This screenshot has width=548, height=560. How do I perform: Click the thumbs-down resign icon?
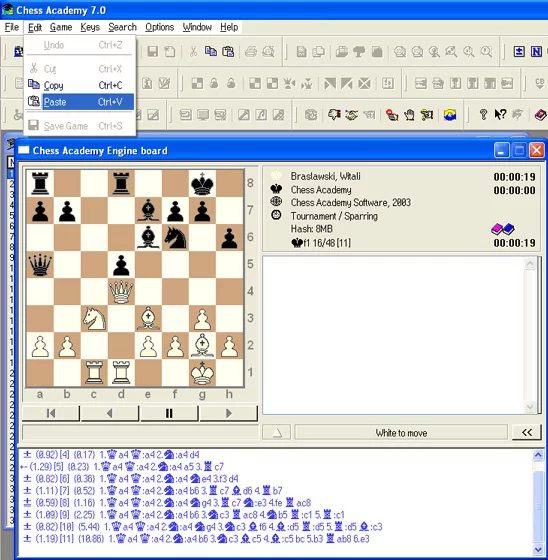coord(334,115)
